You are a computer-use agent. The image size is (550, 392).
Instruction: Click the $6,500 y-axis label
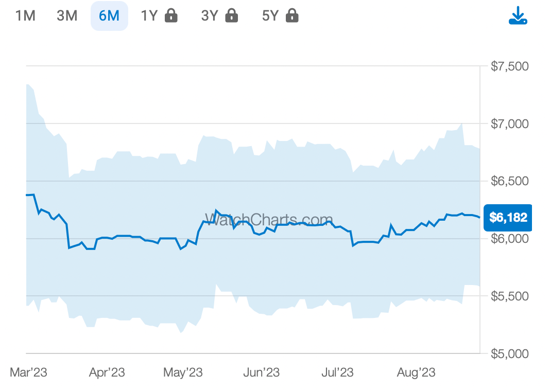[x=509, y=181]
